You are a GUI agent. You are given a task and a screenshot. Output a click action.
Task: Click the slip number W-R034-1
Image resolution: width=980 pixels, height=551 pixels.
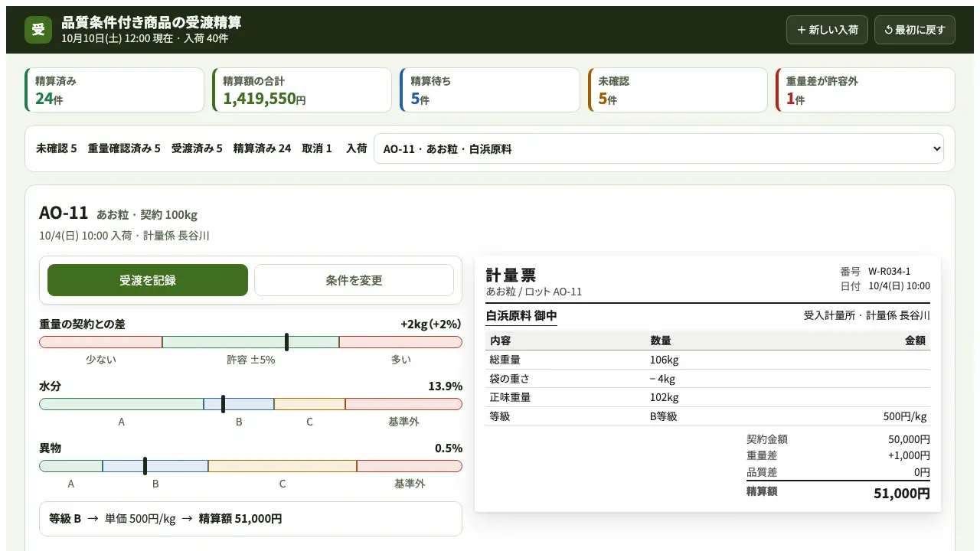[890, 271]
